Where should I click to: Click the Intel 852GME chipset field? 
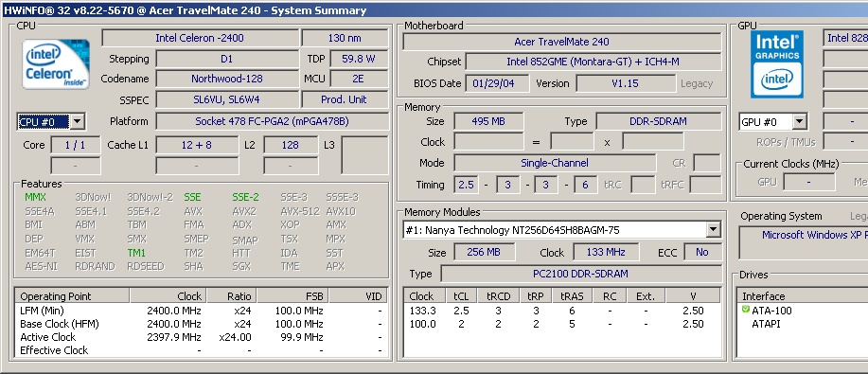[x=593, y=62]
